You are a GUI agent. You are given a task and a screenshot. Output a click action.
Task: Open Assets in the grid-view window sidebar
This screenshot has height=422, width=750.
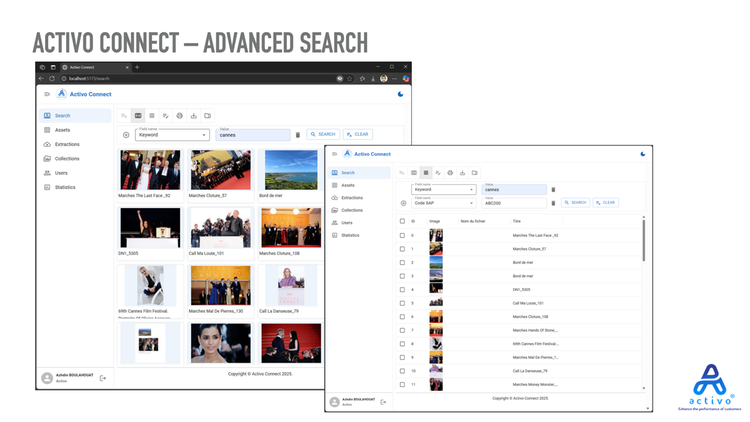(75, 130)
